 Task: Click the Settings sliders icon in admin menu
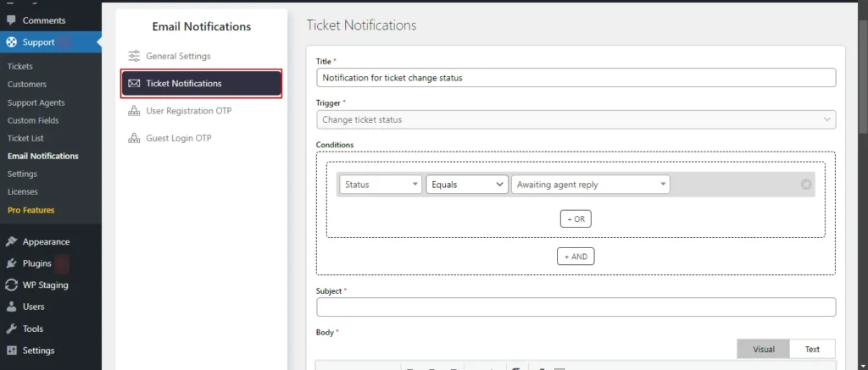point(11,350)
